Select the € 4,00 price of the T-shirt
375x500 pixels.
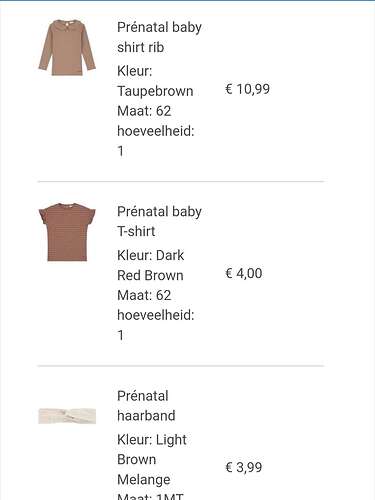point(244,273)
